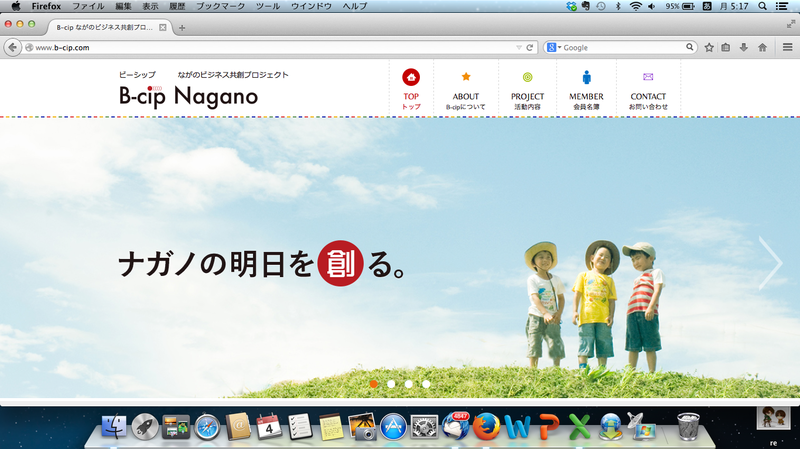Open the 履歴 menu
The height and width of the screenshot is (449, 800).
[x=177, y=6]
